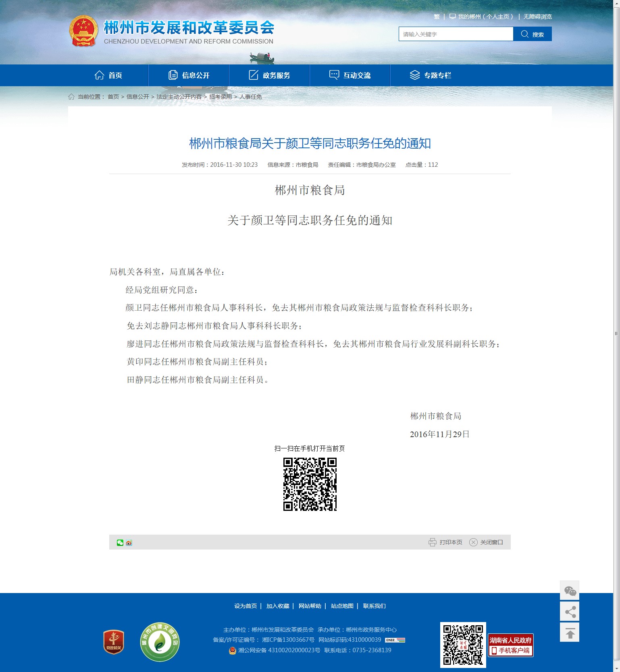This screenshot has width=620, height=672.
Task: Click 站点地图 footer link
Action: pos(342,606)
